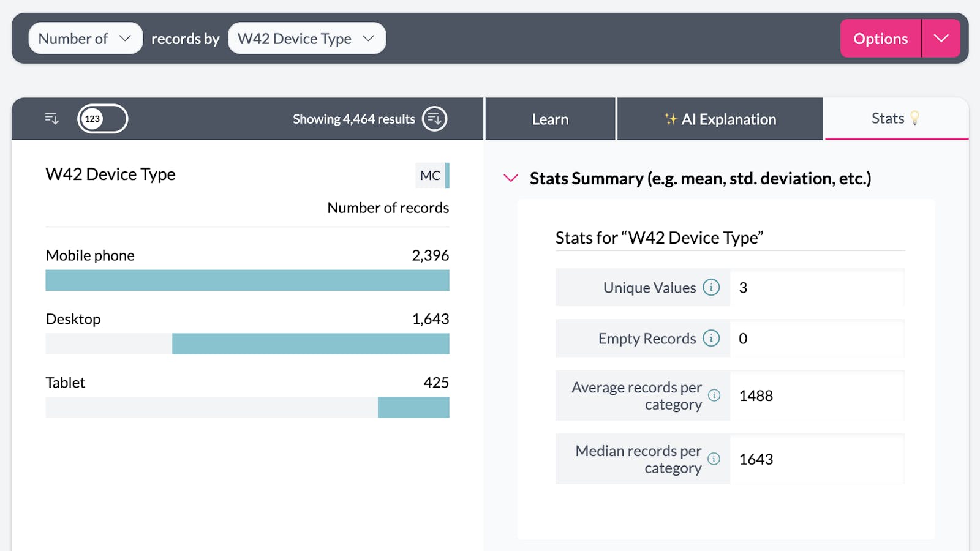This screenshot has width=980, height=551.
Task: Click the sort order icon in header
Action: point(51,119)
